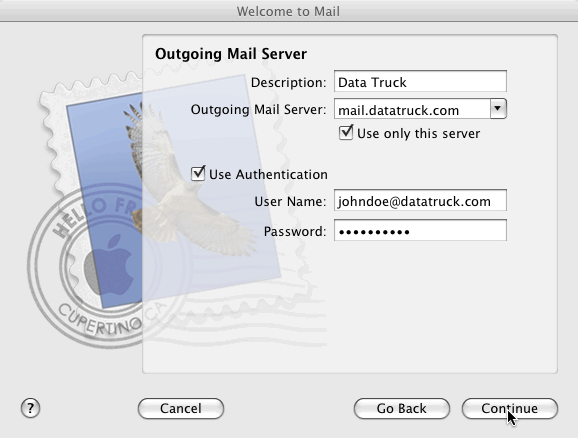Uncheck Use only this server
The image size is (578, 438).
coord(346,133)
